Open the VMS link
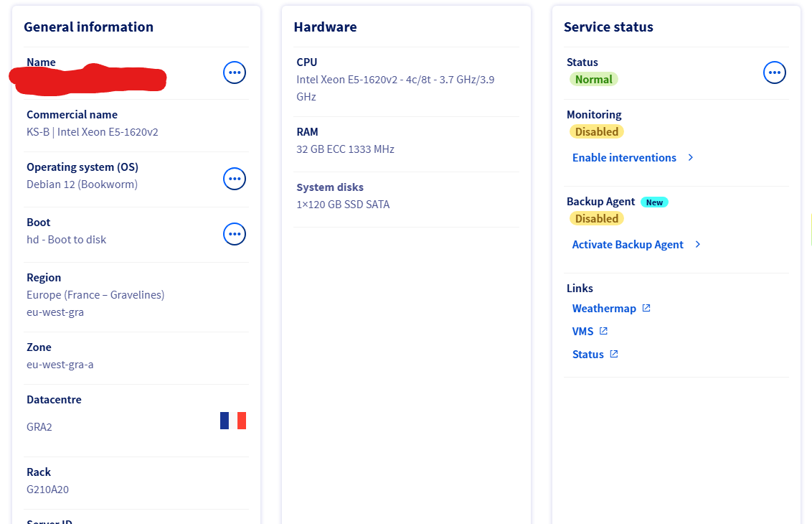 (582, 331)
